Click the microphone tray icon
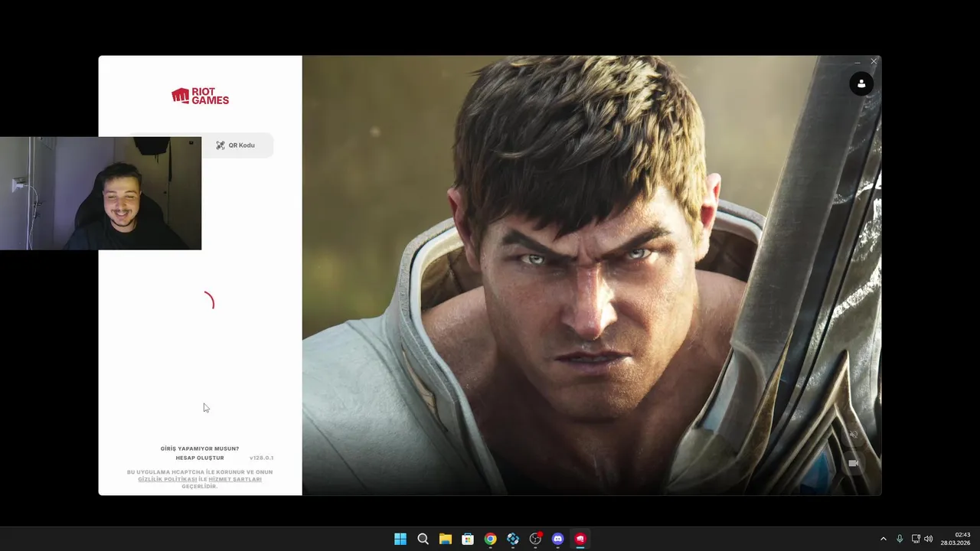 point(900,539)
